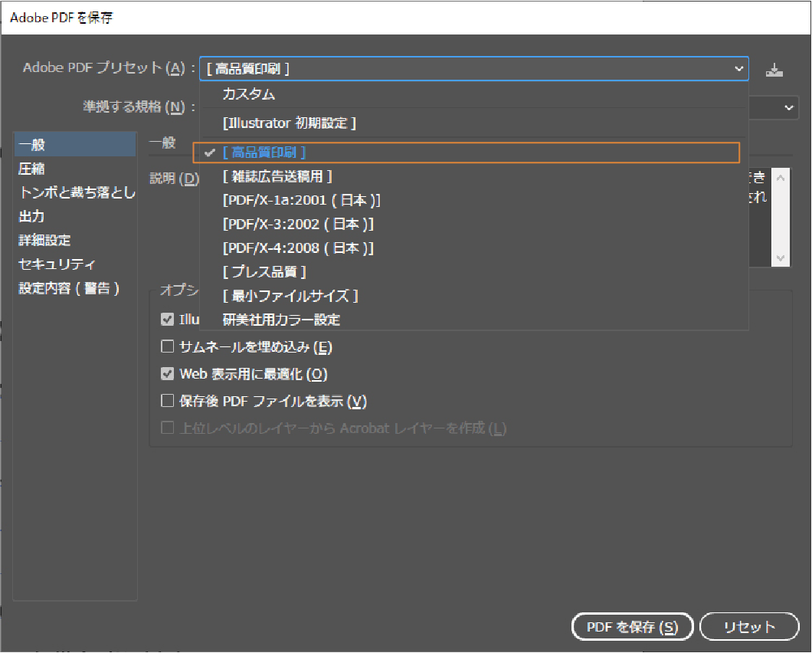The width and height of the screenshot is (812, 653).
Task: Switch to the 圧縮 settings category
Action: pos(74,169)
